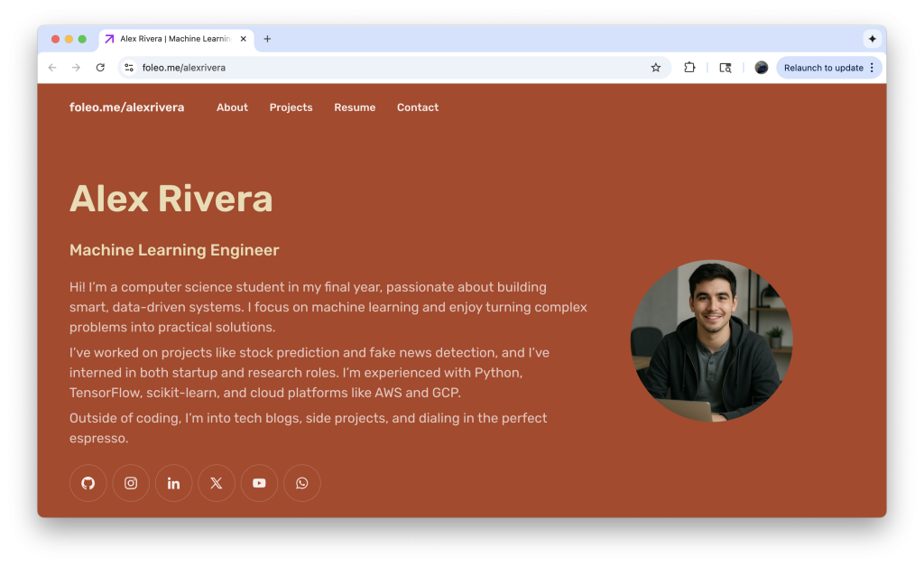Select Contact in the navigation bar

click(418, 107)
